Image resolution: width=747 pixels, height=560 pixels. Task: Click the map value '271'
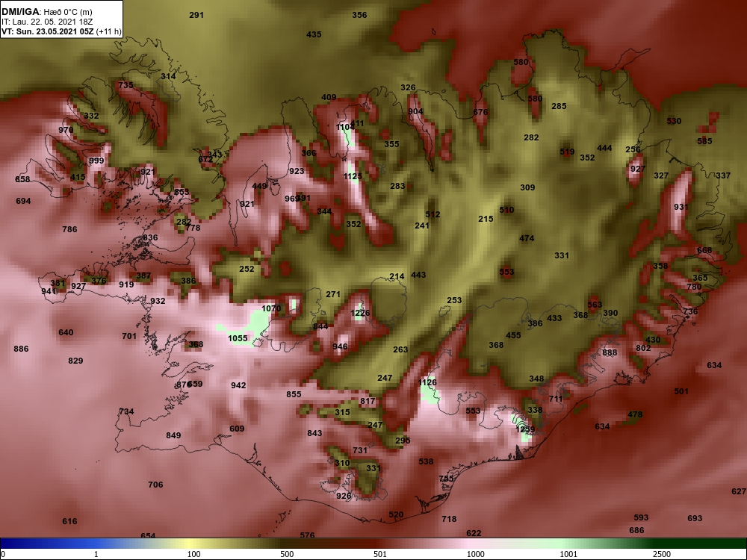(333, 294)
